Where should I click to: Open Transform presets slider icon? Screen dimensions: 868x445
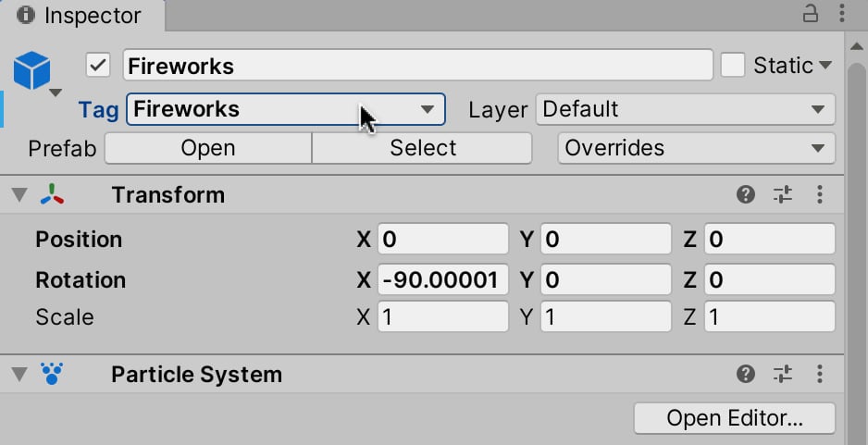coord(783,194)
